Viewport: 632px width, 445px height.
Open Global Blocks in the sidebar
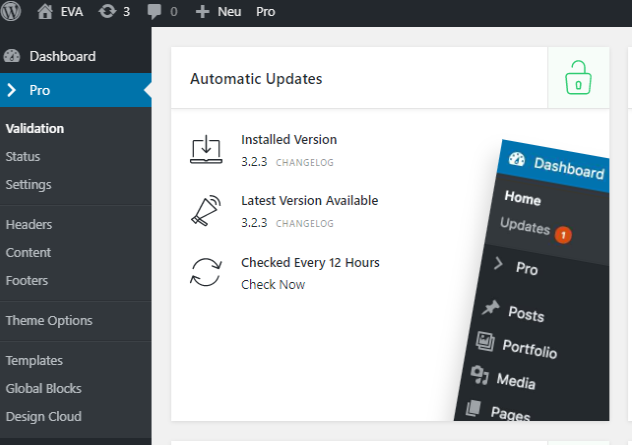point(44,389)
